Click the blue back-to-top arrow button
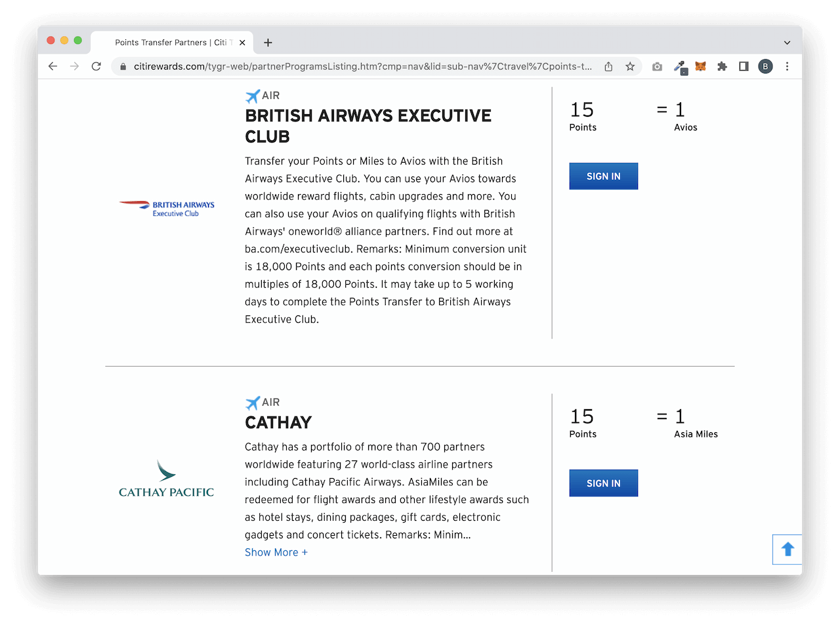Screen dimensions: 840x625 click(787, 550)
